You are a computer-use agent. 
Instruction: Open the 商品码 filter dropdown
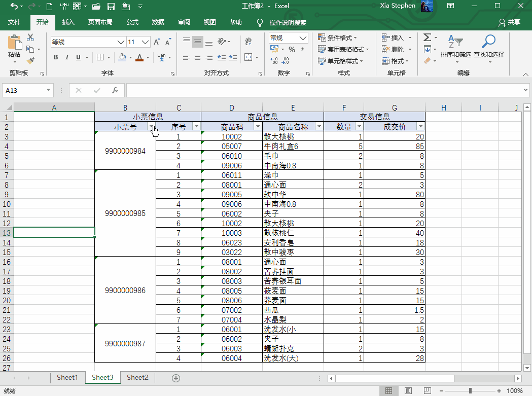pos(258,127)
